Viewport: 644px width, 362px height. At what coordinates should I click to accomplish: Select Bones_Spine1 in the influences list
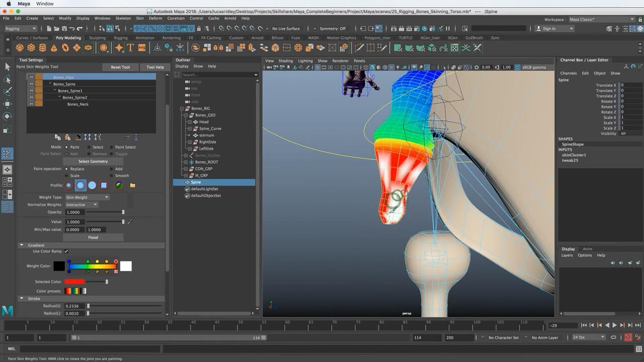tap(70, 91)
